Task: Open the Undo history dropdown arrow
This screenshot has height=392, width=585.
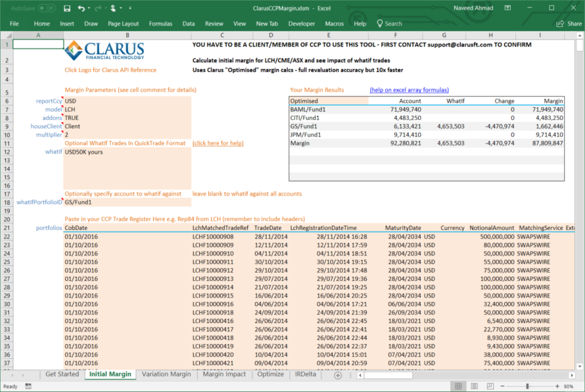Action: pyautogui.click(x=89, y=8)
